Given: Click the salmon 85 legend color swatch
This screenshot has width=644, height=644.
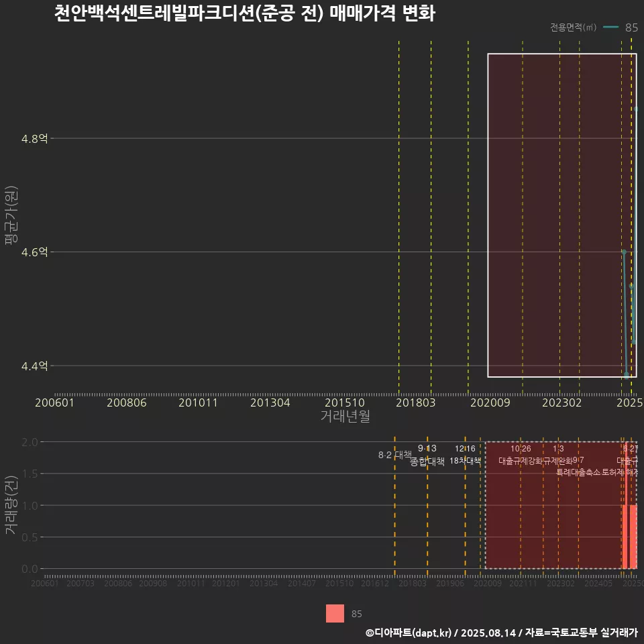Looking at the screenshot, I should (x=335, y=614).
